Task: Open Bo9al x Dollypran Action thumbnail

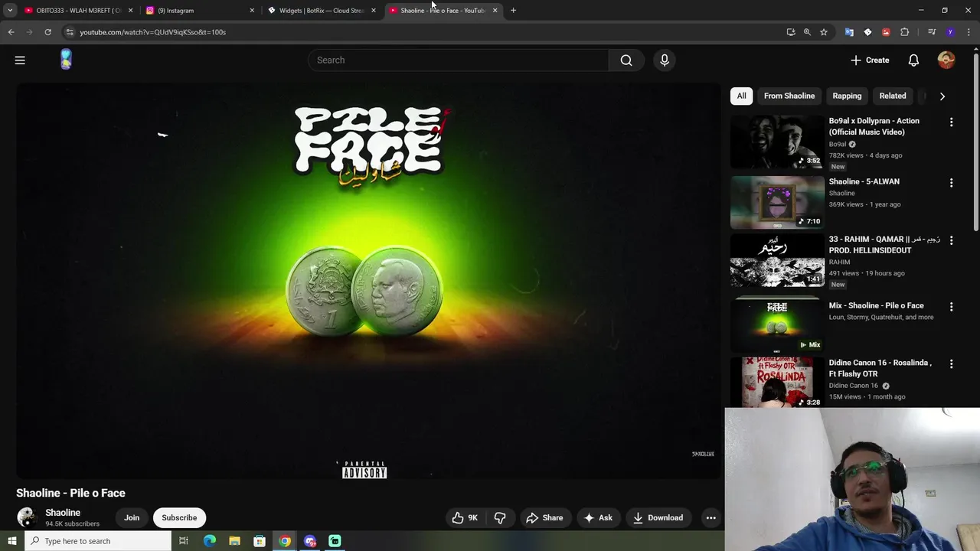Action: click(777, 142)
